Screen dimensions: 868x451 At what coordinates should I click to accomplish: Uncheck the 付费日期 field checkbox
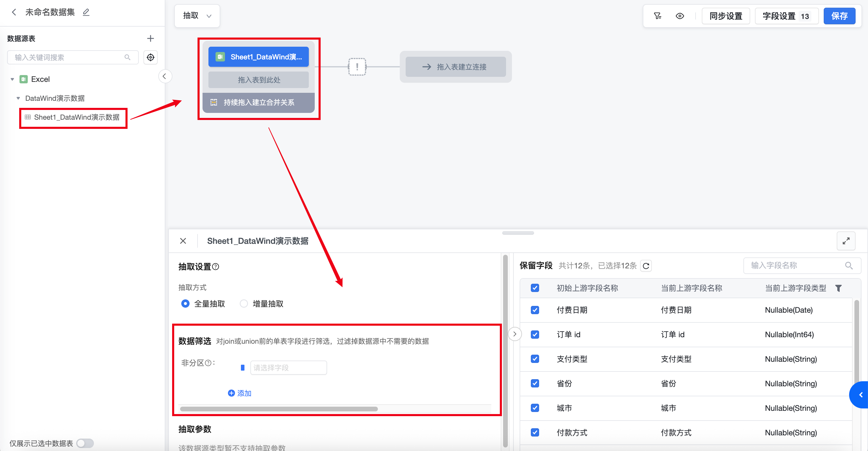click(535, 310)
